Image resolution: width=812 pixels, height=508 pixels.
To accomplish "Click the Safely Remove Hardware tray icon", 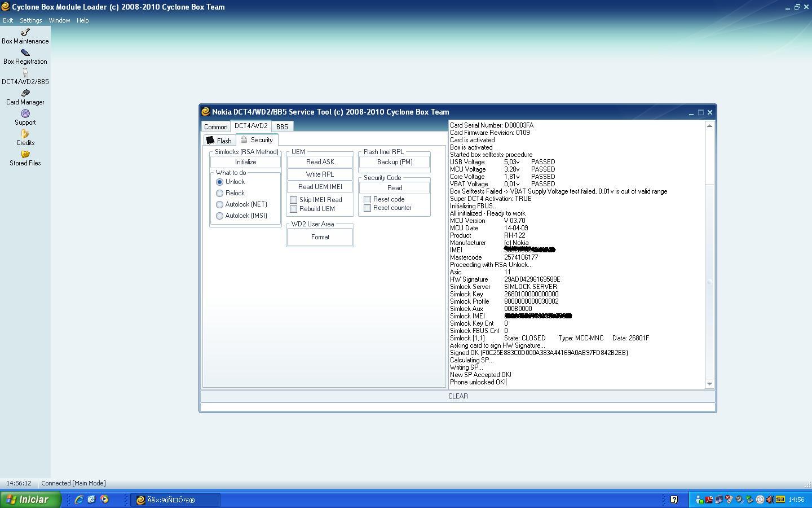I will 749,500.
